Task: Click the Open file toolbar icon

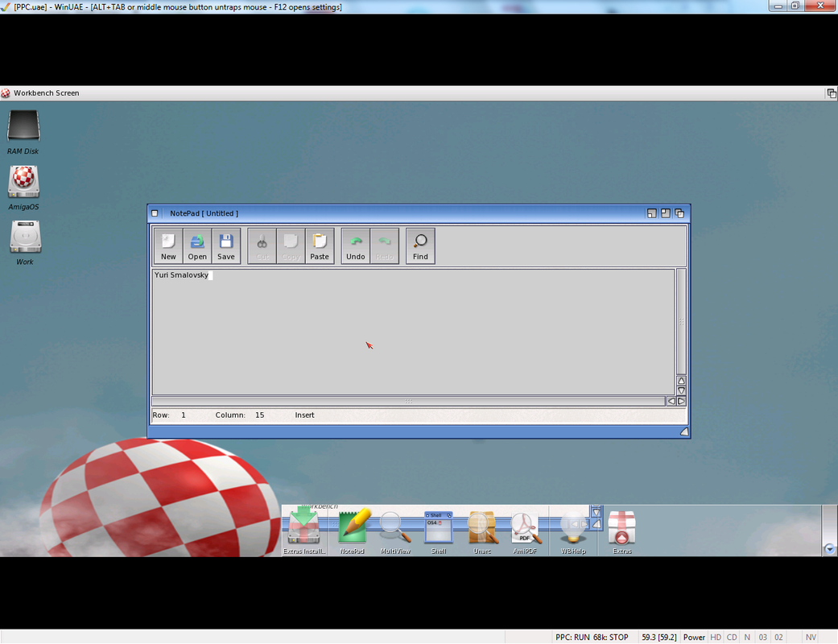Action: [x=197, y=246]
